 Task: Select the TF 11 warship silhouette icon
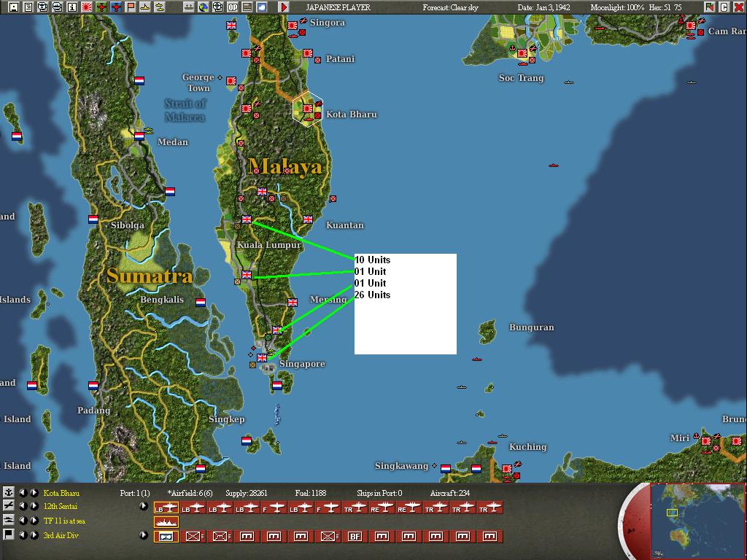[x=166, y=522]
